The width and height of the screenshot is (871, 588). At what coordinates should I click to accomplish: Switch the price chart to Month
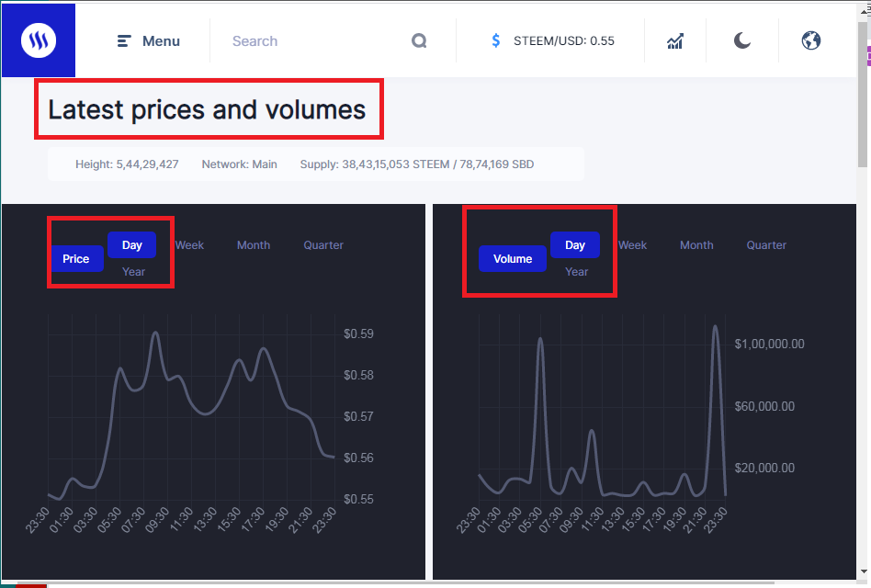click(x=254, y=245)
